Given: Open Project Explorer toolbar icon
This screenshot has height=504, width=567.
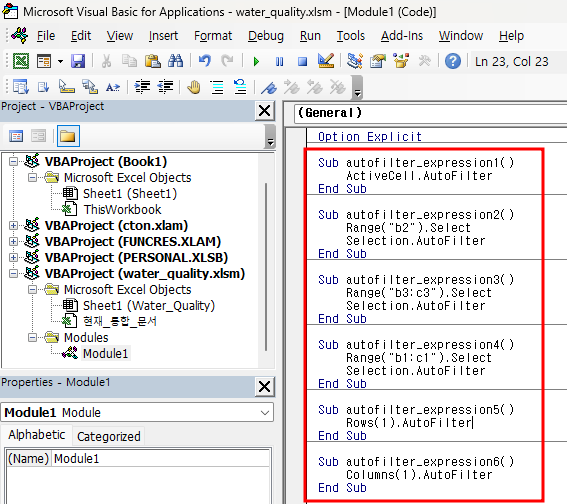Looking at the screenshot, I should [x=355, y=61].
